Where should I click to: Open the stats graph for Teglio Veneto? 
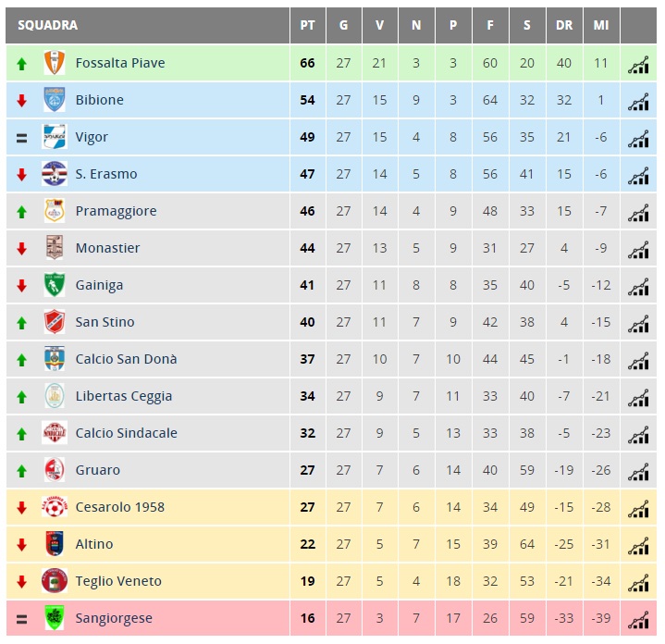(638, 582)
